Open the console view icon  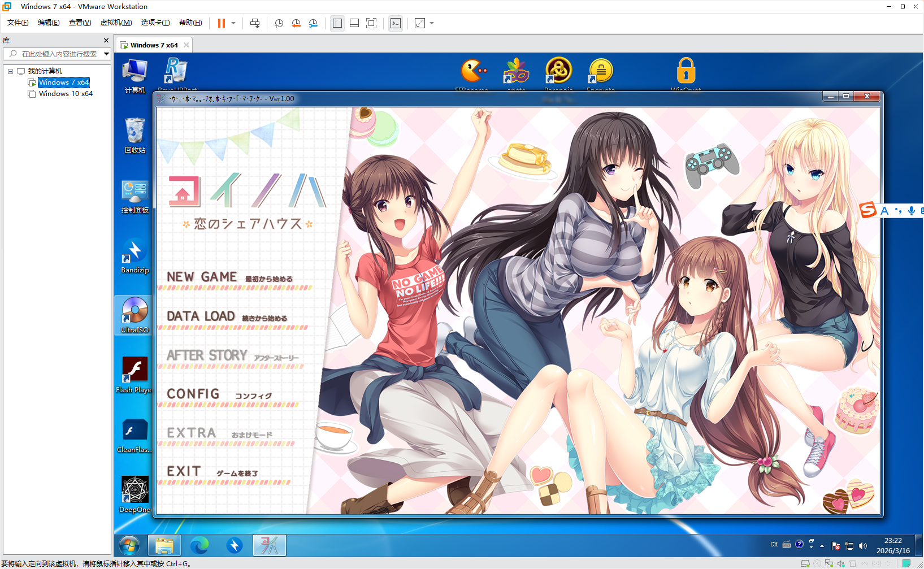coord(396,23)
